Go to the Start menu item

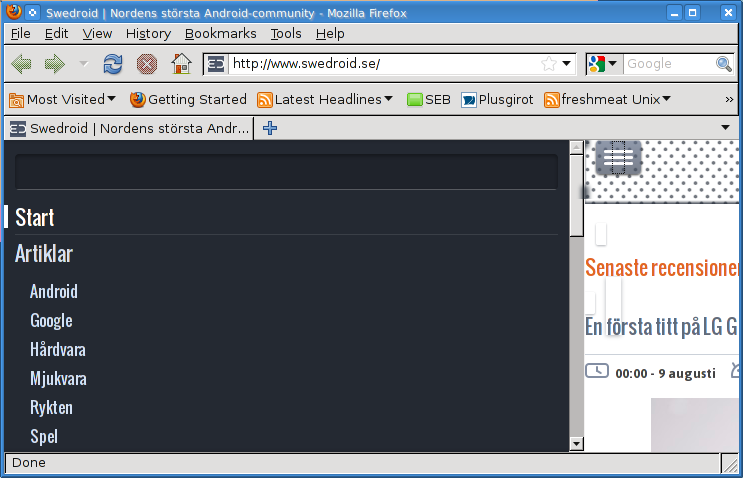click(x=35, y=217)
